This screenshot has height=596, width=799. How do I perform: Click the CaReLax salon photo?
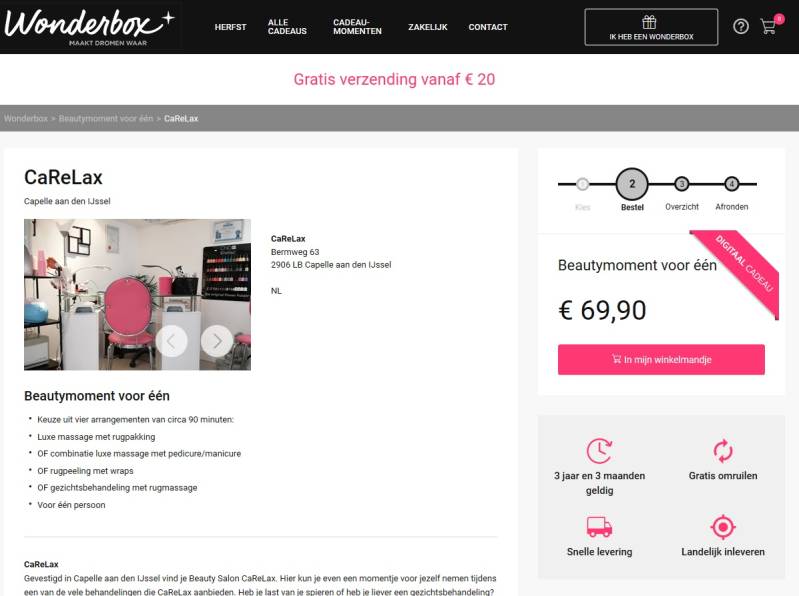(x=137, y=294)
